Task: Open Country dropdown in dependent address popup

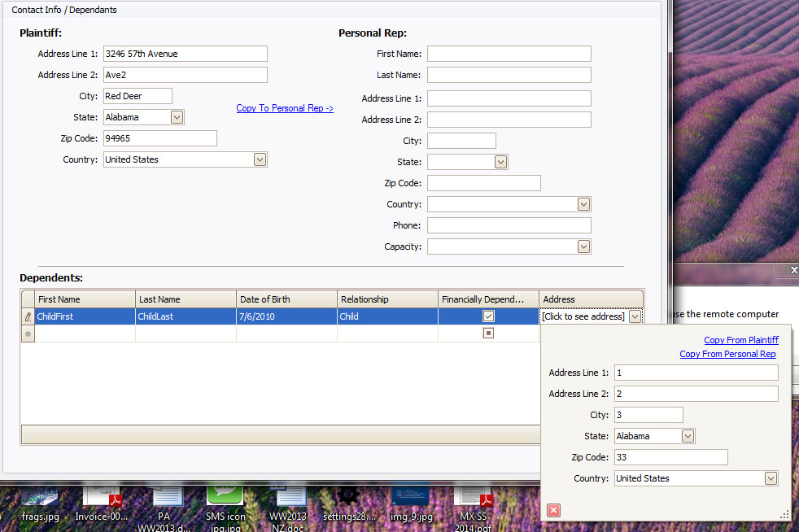Action: point(770,478)
